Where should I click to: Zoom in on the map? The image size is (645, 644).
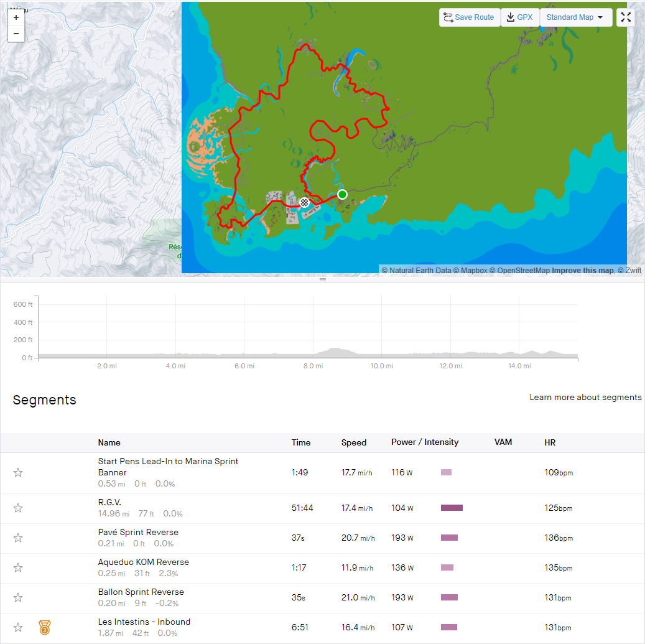pos(16,17)
